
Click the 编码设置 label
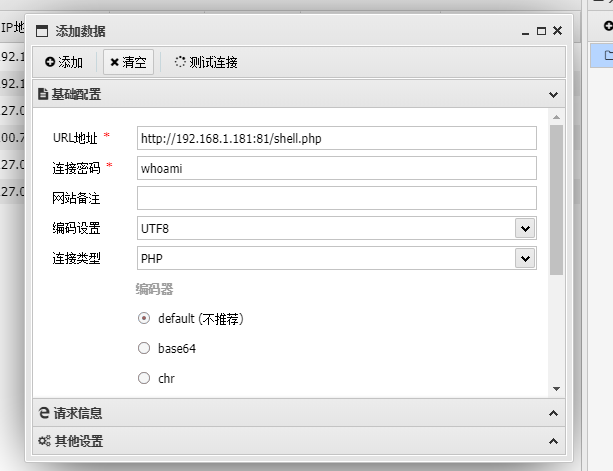pyautogui.click(x=77, y=228)
